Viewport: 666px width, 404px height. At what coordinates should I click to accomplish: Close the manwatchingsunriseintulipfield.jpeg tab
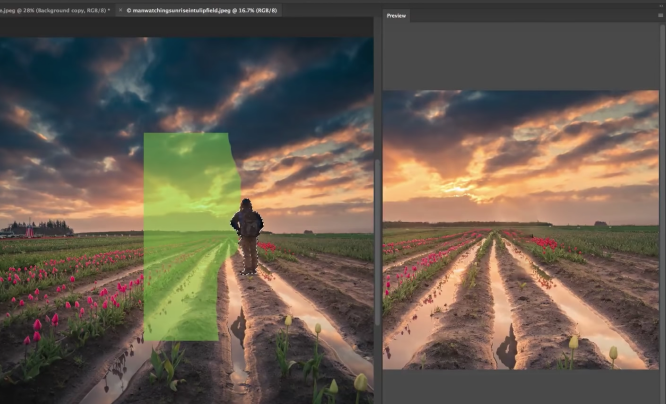click(120, 10)
